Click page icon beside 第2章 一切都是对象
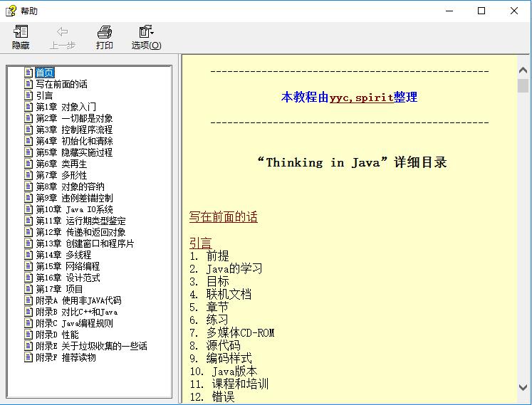Viewport: 532px width, 405px height. (28, 118)
